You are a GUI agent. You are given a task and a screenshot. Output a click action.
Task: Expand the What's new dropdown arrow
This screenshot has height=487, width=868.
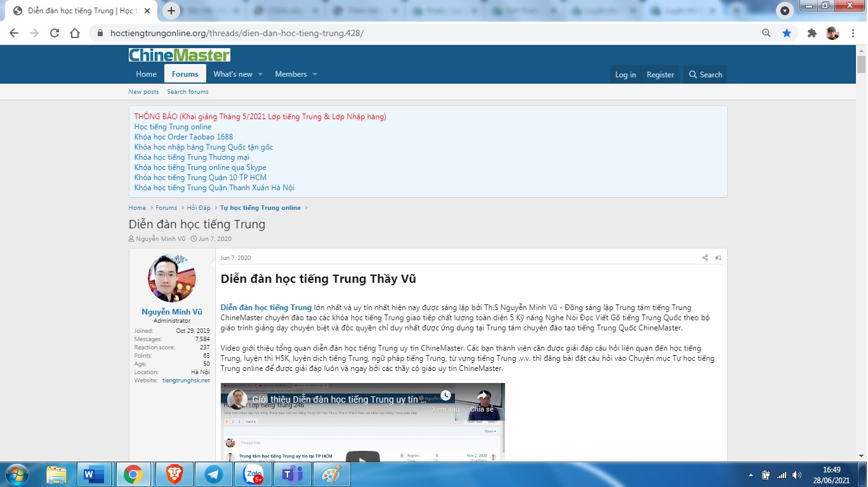260,74
